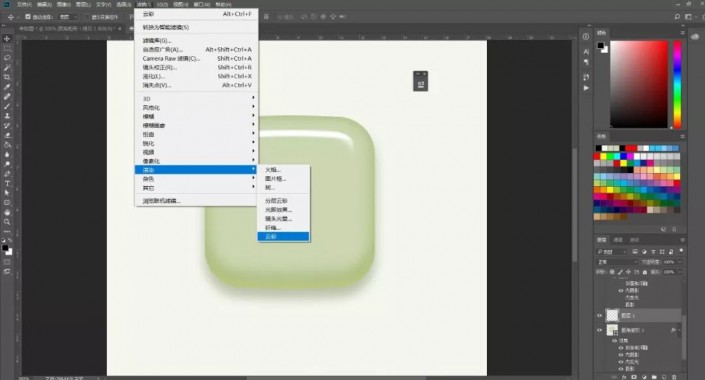The image size is (705, 380).
Task: Open the layer blend mode dropdown
Action: [617, 262]
